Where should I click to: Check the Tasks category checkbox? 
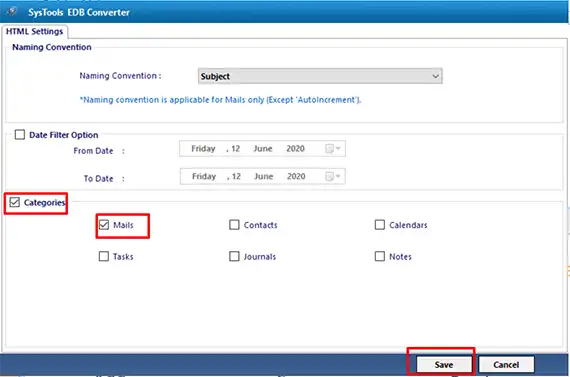[x=104, y=256]
